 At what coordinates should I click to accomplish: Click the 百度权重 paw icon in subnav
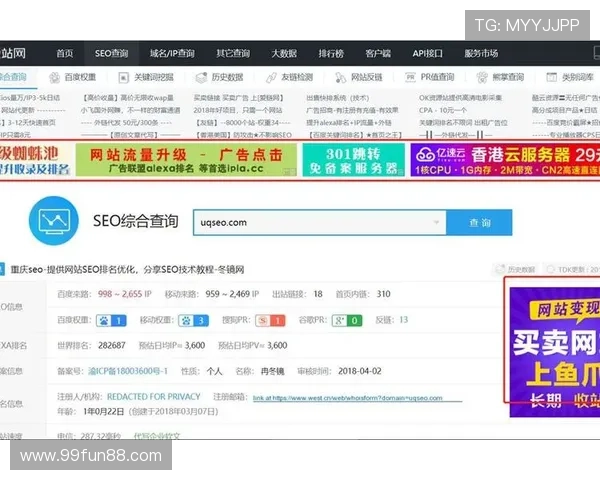click(55, 78)
